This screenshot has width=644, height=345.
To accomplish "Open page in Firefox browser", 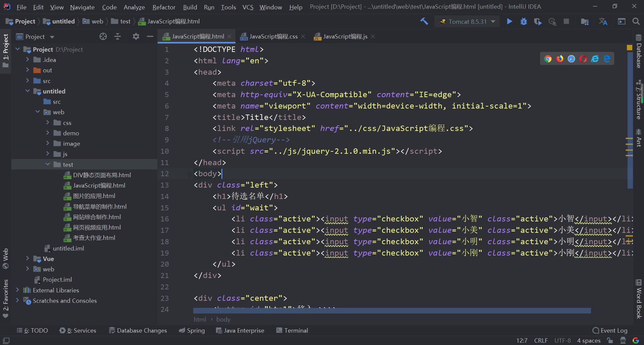I will click(x=560, y=59).
